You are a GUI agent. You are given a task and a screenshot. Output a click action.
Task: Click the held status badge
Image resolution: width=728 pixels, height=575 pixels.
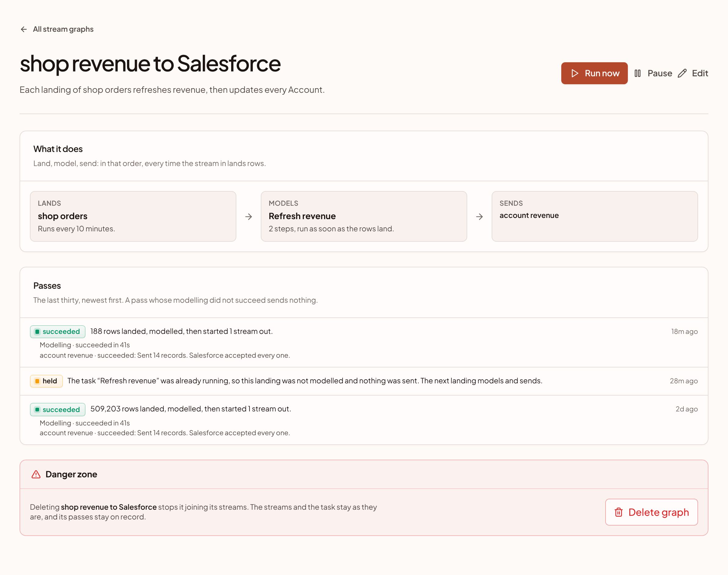coord(46,381)
